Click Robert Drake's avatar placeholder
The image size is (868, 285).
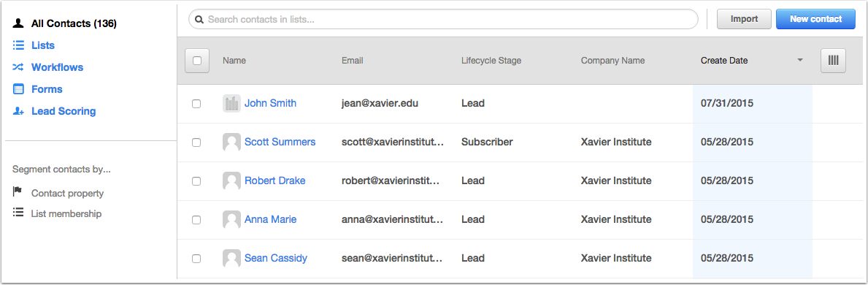point(231,180)
